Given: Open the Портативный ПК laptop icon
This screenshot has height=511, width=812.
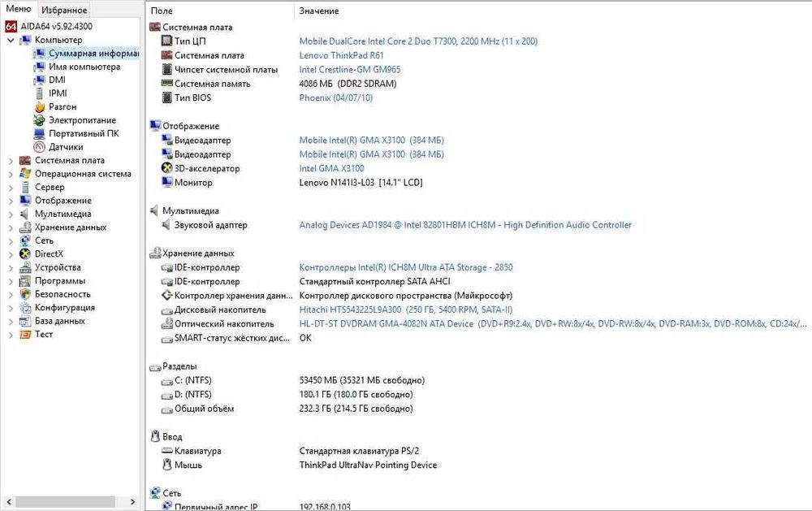Looking at the screenshot, I should click(x=39, y=134).
